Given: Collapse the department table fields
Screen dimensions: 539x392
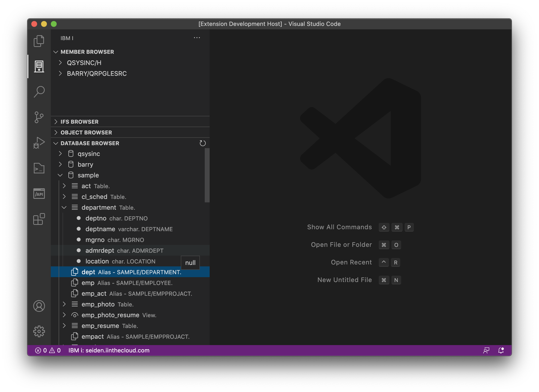Looking at the screenshot, I should [65, 207].
